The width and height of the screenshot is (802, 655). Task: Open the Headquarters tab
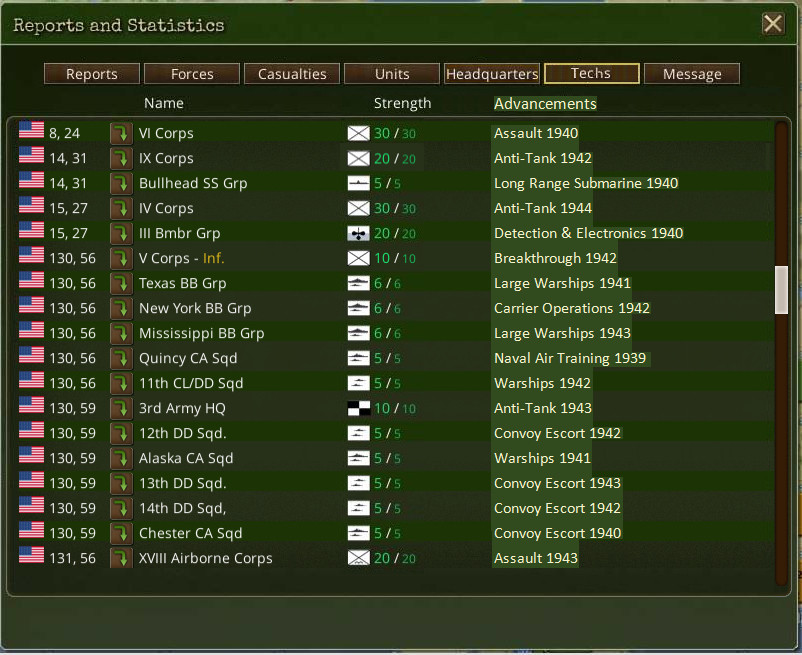pos(492,74)
